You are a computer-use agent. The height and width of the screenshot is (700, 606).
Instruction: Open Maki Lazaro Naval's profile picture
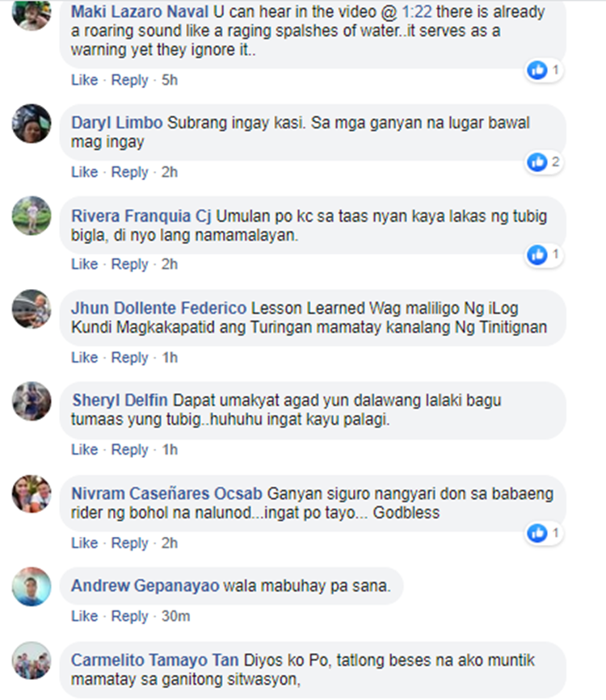[32, 14]
